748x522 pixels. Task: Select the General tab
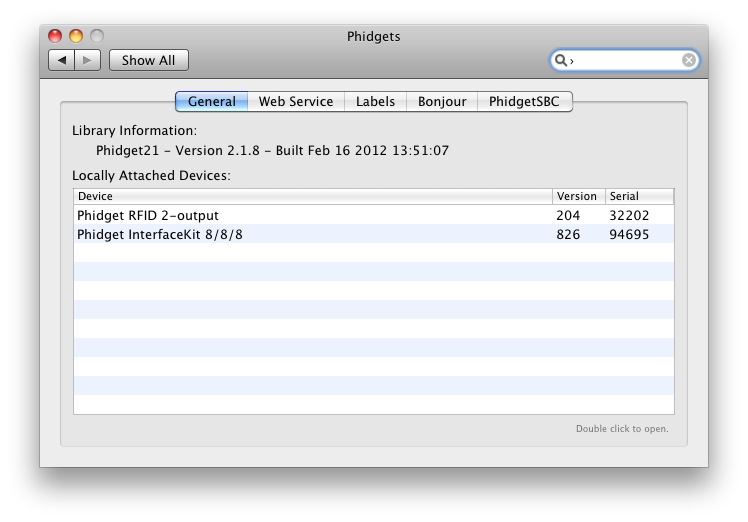(212, 102)
